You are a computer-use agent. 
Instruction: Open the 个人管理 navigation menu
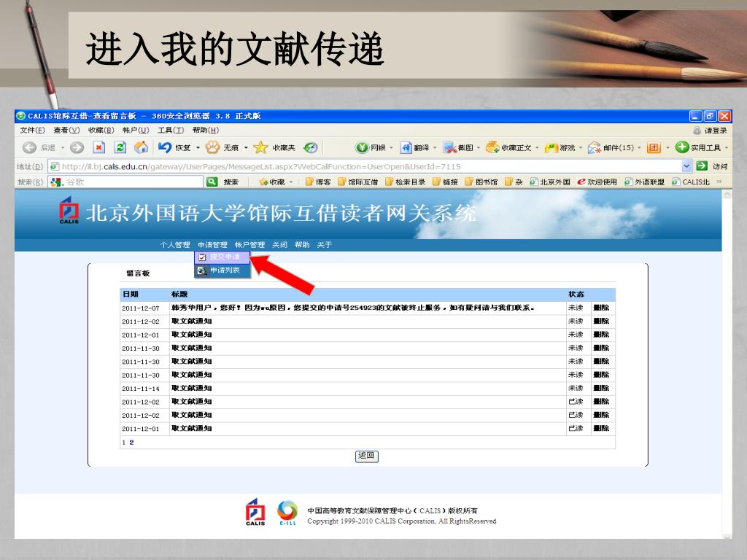pos(175,245)
